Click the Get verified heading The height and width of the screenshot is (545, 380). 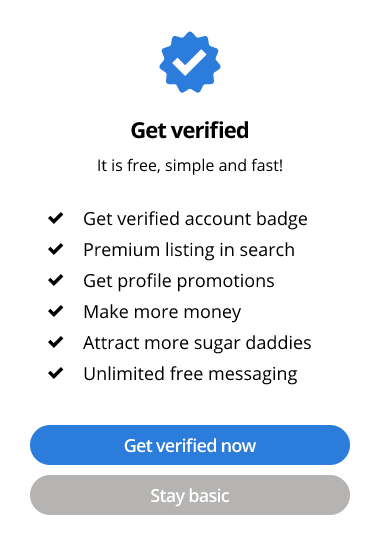tap(190, 130)
